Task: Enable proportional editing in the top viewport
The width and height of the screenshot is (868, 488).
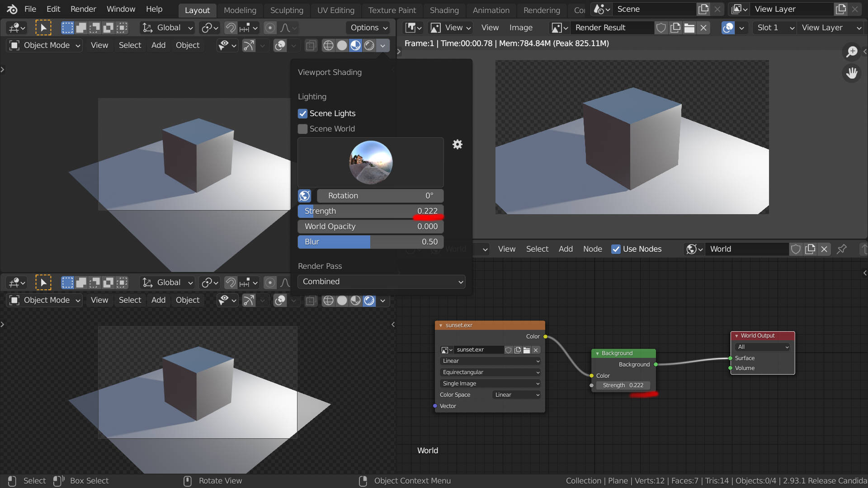Action: (x=270, y=28)
